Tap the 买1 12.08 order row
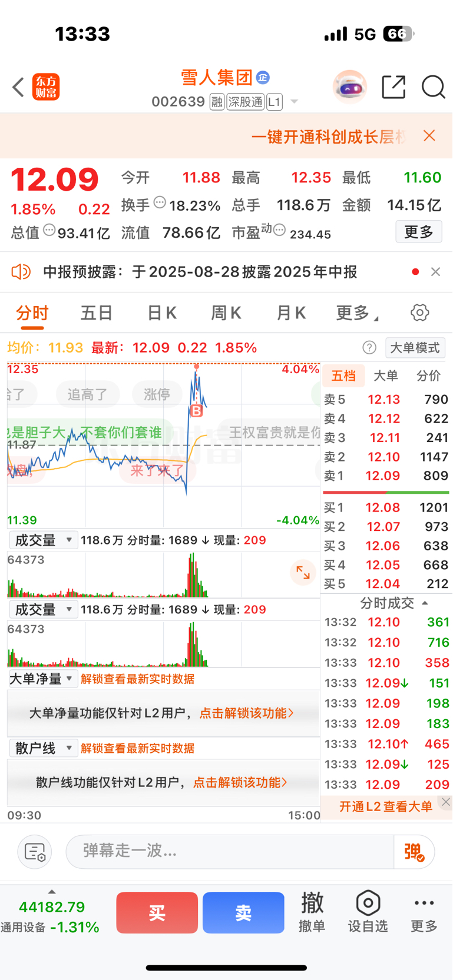 point(386,507)
